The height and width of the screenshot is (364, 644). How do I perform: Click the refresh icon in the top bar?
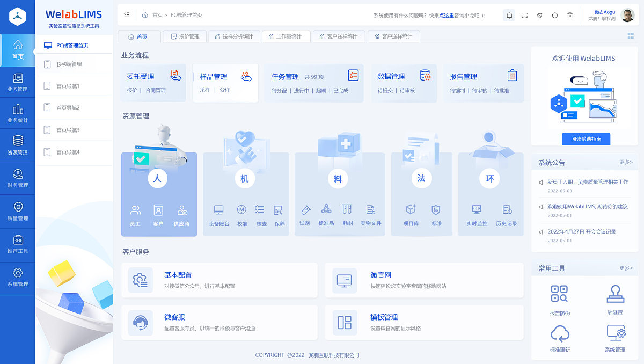tap(554, 16)
